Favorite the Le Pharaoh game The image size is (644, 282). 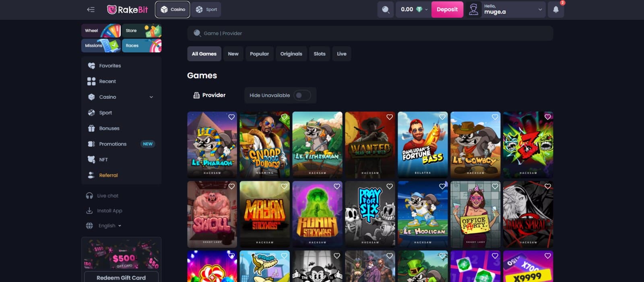(231, 117)
